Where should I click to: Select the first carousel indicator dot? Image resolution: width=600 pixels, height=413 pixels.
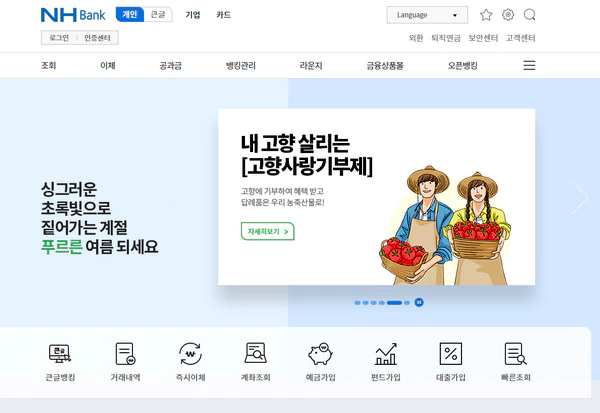pos(357,303)
